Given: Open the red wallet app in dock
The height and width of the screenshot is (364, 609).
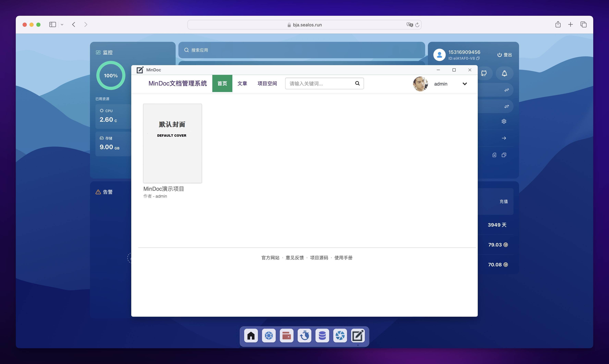Looking at the screenshot, I should tap(287, 335).
